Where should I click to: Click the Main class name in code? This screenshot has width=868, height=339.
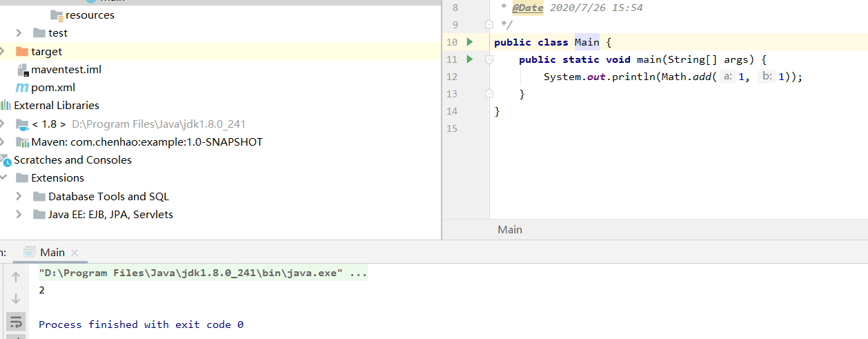click(587, 42)
